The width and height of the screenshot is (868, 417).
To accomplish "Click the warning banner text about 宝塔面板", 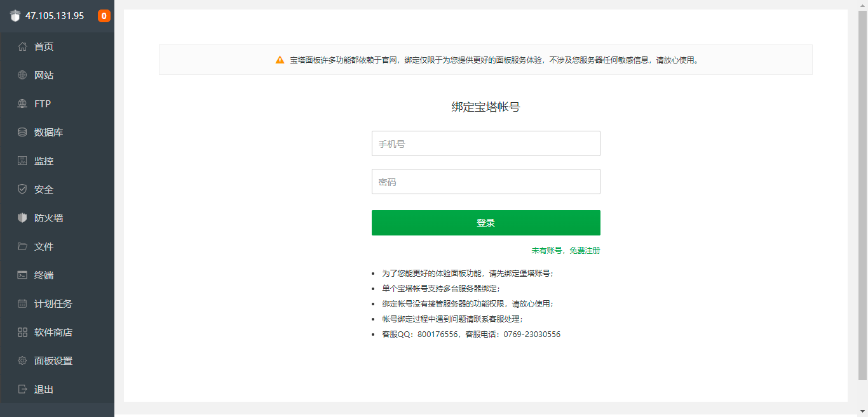I will point(495,60).
